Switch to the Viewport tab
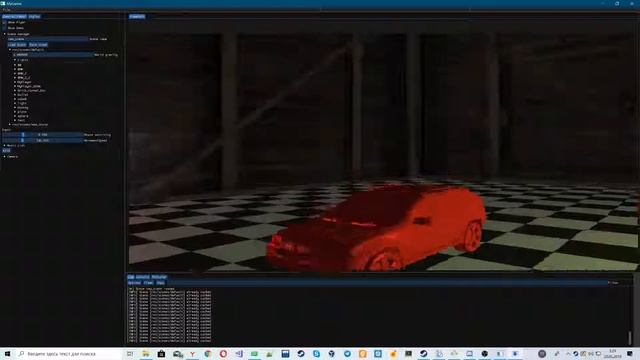640x360 pixels. pos(137,16)
